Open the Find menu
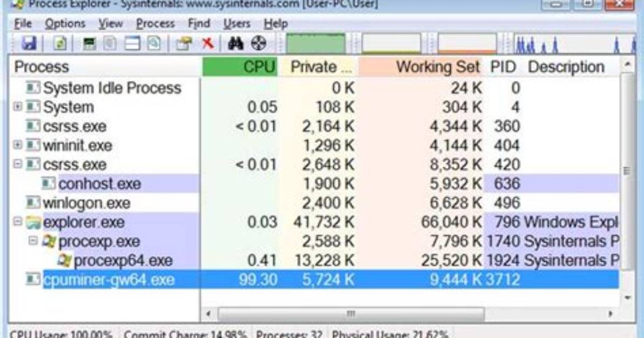This screenshot has width=644, height=338. [x=199, y=24]
